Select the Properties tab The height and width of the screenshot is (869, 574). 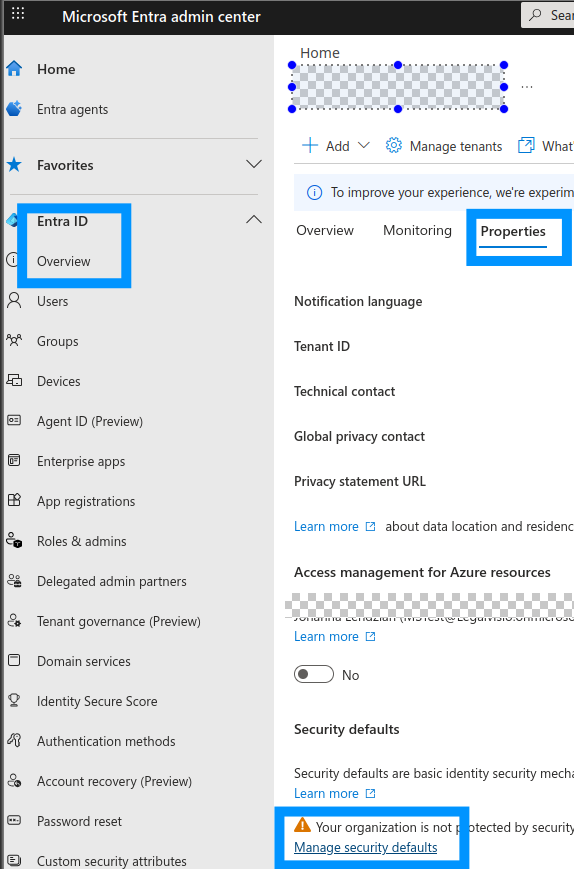(x=513, y=232)
